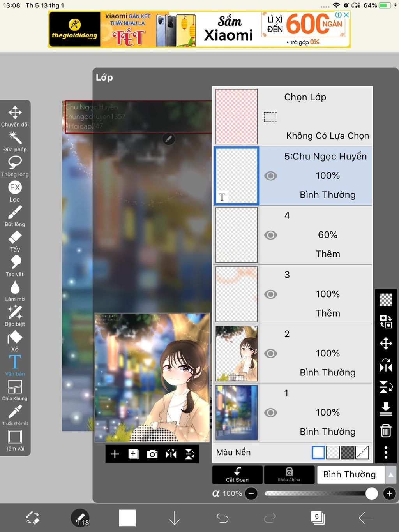The image size is (399, 532).
Task: Click the down arrow in bottom bar
Action: click(x=175, y=518)
